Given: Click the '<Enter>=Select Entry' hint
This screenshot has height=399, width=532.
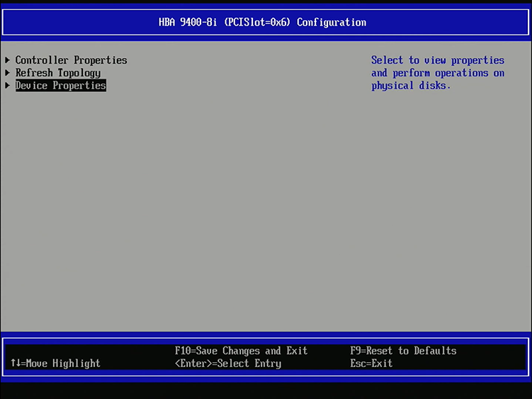Looking at the screenshot, I should pyautogui.click(x=228, y=364).
